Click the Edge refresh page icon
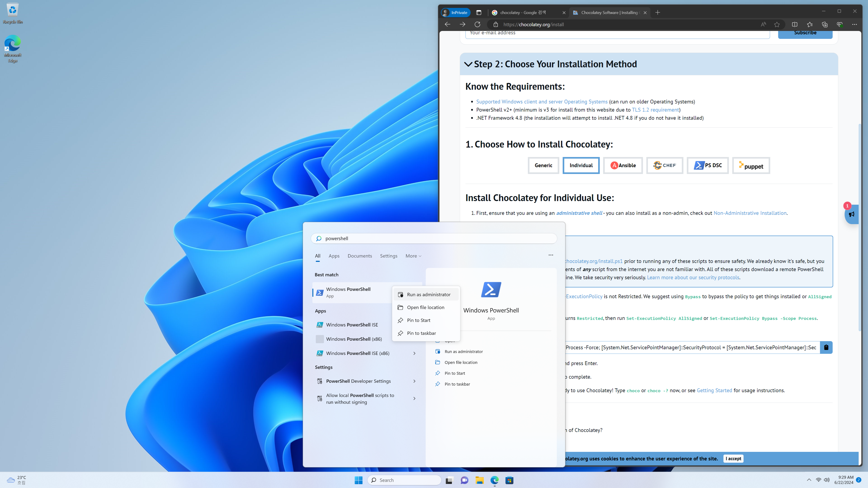The height and width of the screenshot is (488, 868). click(x=477, y=24)
